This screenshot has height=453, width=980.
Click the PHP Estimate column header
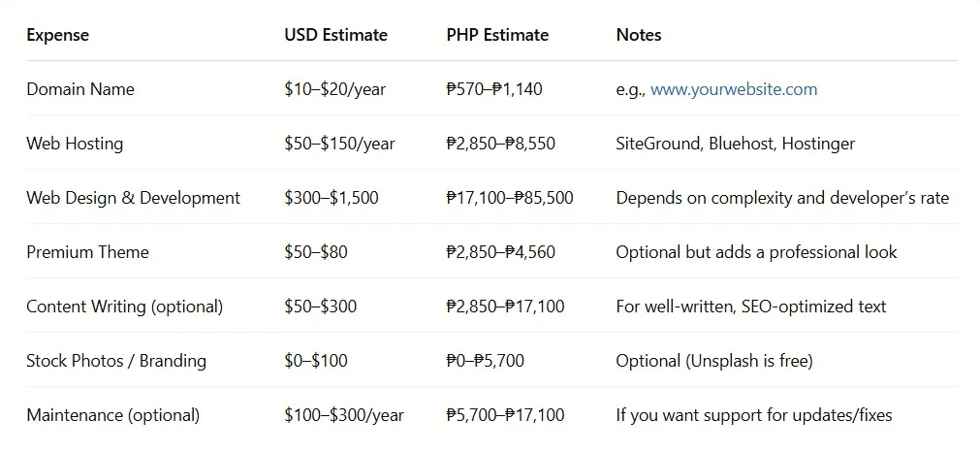[x=497, y=34]
